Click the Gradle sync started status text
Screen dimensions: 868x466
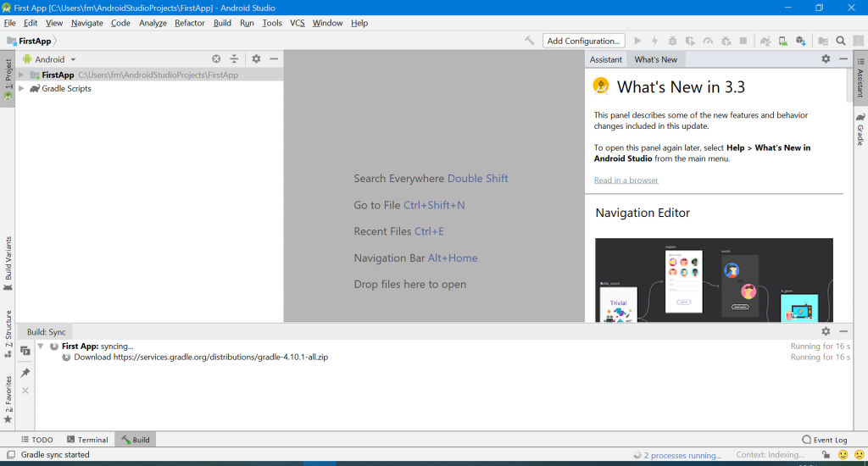pyautogui.click(x=55, y=454)
